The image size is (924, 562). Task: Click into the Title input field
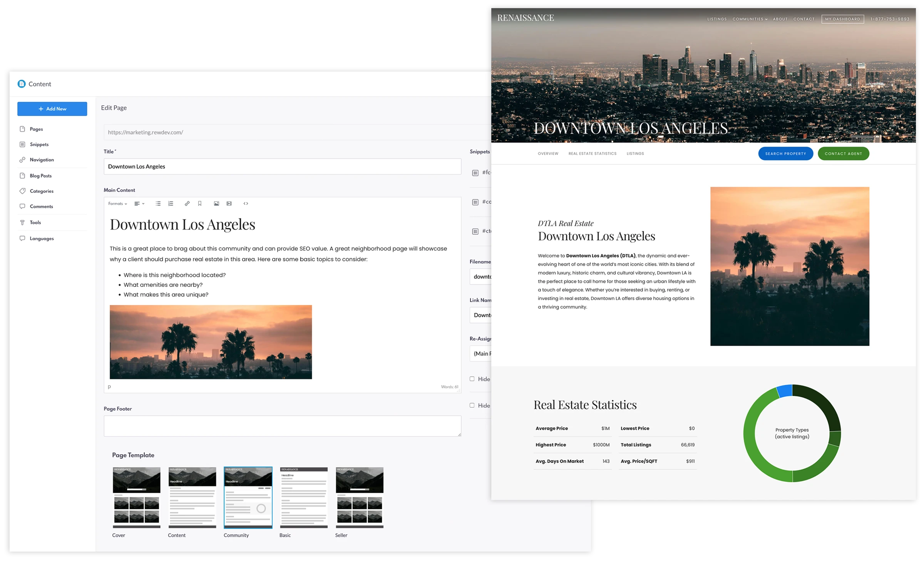point(282,167)
